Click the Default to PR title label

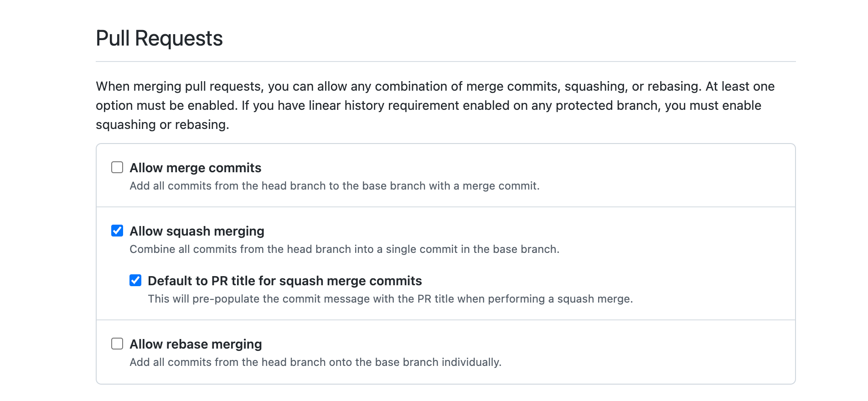[x=285, y=281]
